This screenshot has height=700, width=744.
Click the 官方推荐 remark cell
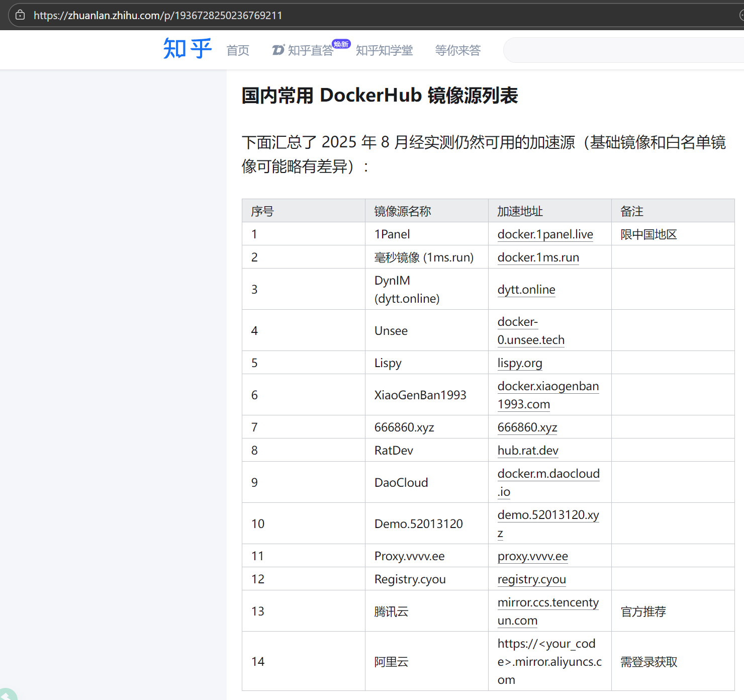(673, 611)
